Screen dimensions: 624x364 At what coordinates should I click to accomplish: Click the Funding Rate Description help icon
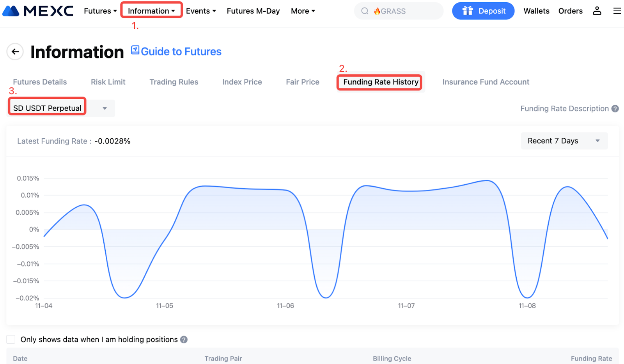[x=615, y=109]
